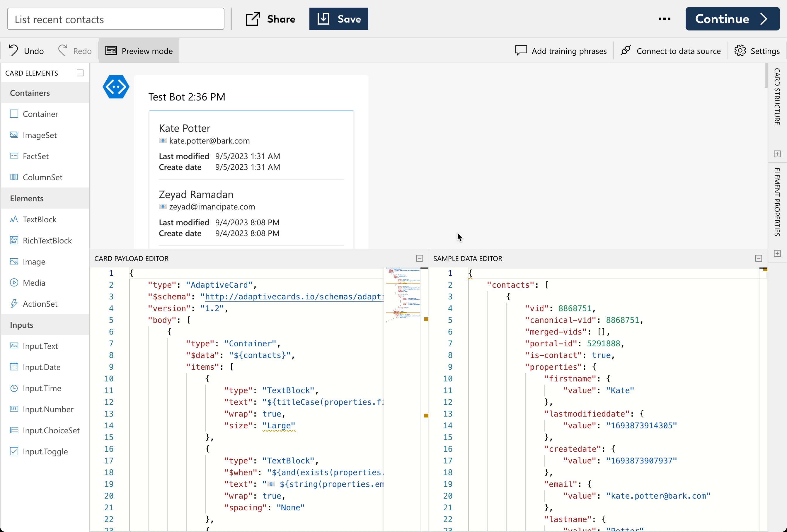
Task: Pick the Image element
Action: click(45, 261)
